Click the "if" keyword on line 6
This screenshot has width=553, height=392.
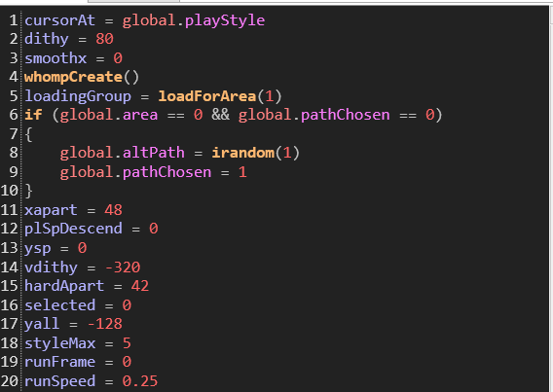[x=33, y=115]
